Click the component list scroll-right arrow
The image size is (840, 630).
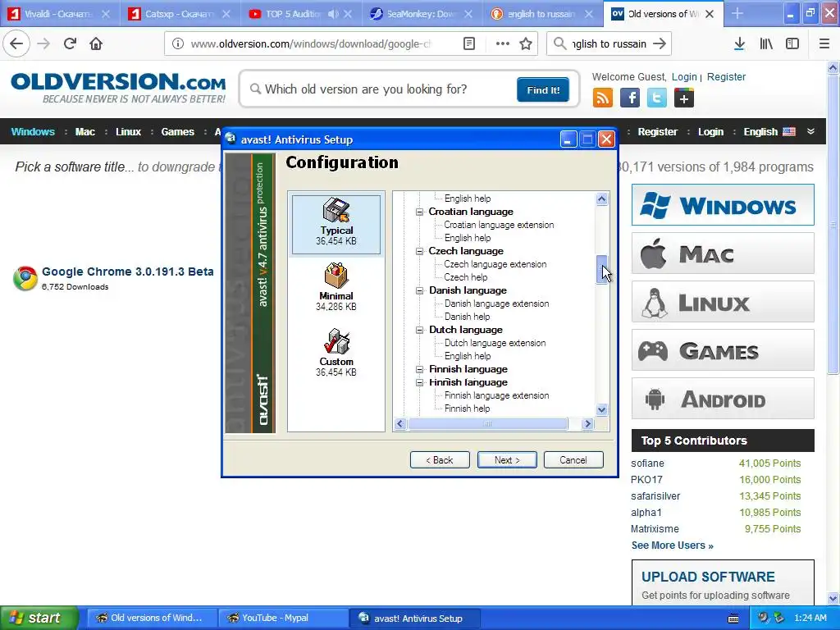pyautogui.click(x=587, y=424)
